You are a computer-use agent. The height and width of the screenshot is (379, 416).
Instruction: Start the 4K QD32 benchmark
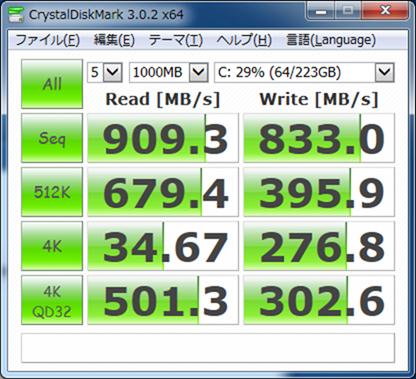(x=52, y=300)
